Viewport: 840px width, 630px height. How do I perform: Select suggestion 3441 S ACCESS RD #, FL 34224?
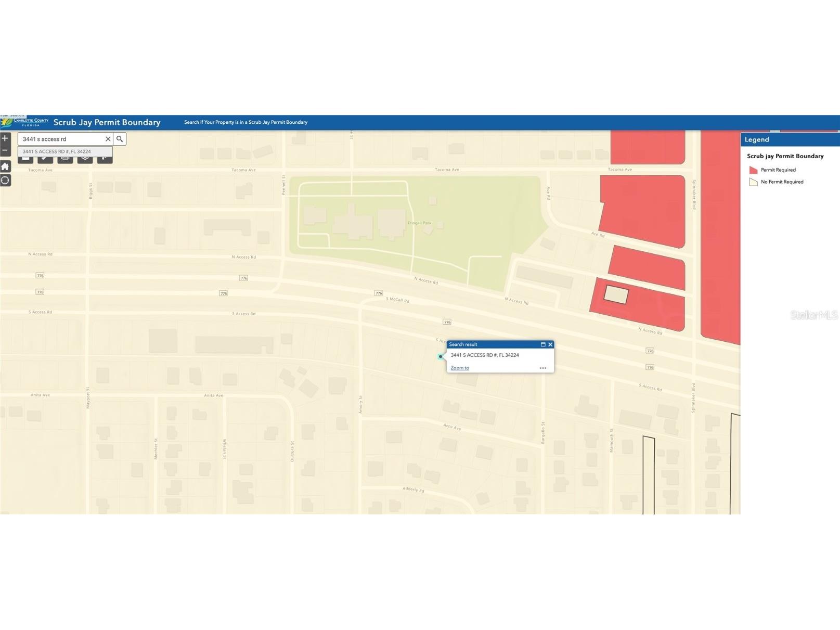click(57, 151)
